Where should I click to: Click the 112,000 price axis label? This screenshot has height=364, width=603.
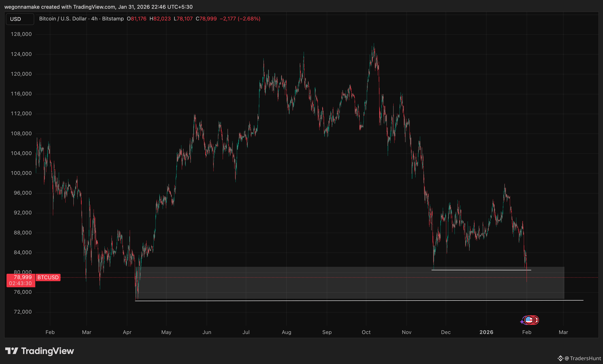(21, 114)
